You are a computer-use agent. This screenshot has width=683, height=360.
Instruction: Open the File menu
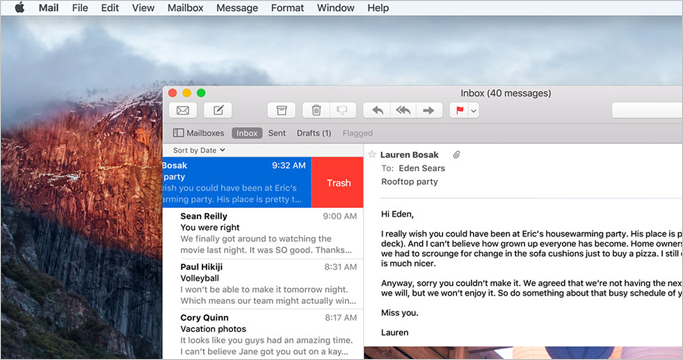click(80, 8)
